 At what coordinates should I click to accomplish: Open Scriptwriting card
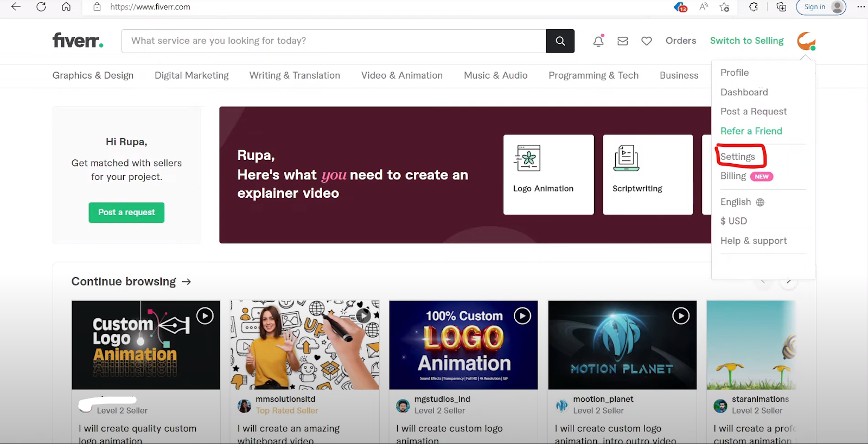pos(648,175)
